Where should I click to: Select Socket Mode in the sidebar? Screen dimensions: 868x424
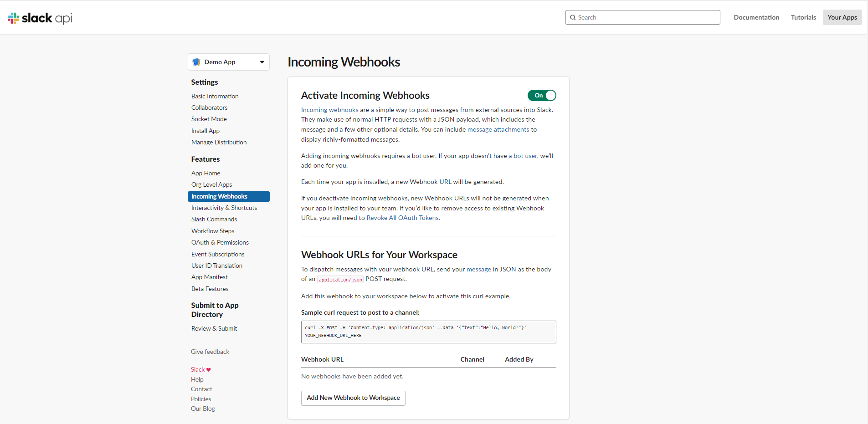pyautogui.click(x=209, y=119)
